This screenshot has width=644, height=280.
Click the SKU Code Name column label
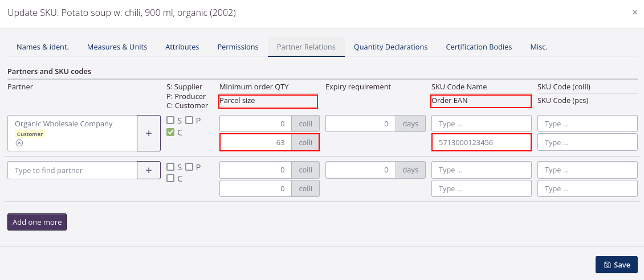[459, 87]
